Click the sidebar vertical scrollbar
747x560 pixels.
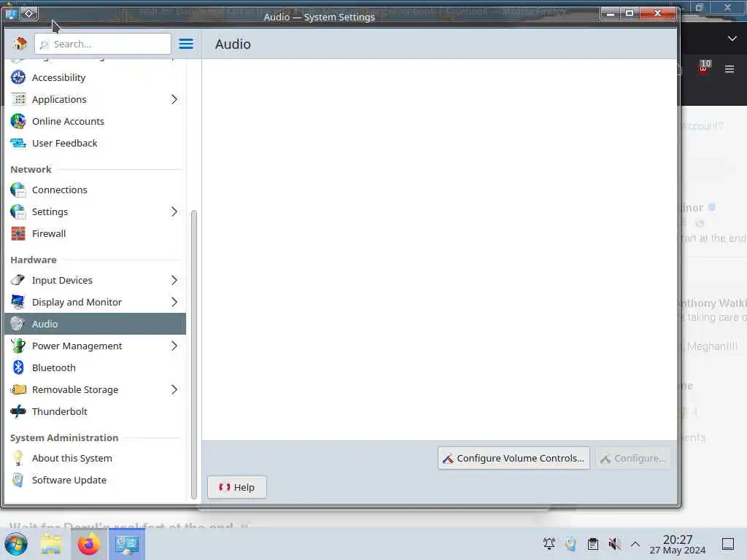coord(193,354)
